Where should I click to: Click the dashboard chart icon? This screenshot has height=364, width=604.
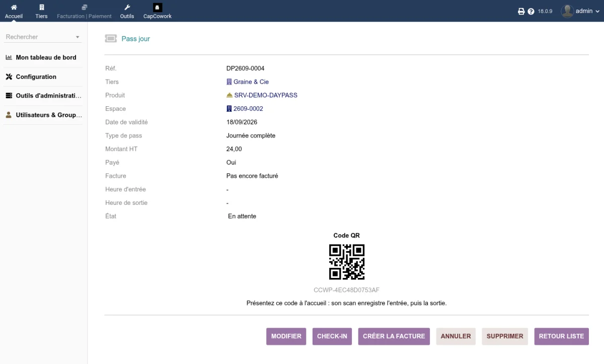tap(9, 57)
